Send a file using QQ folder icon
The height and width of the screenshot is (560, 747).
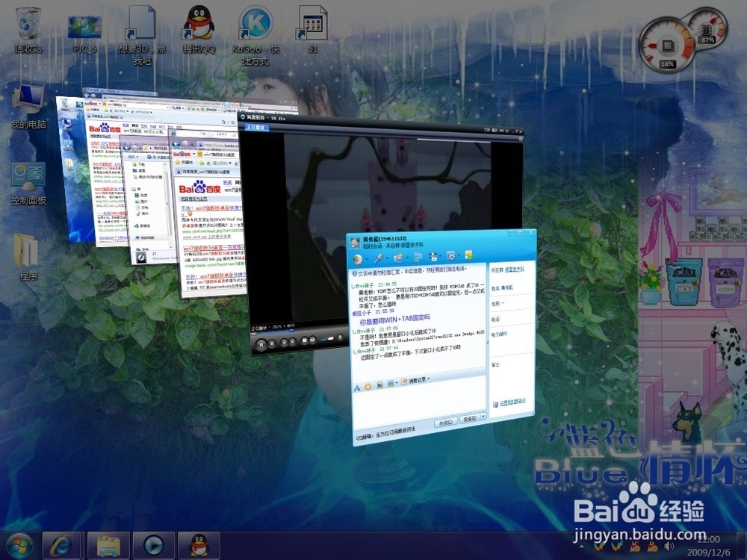pos(398,258)
